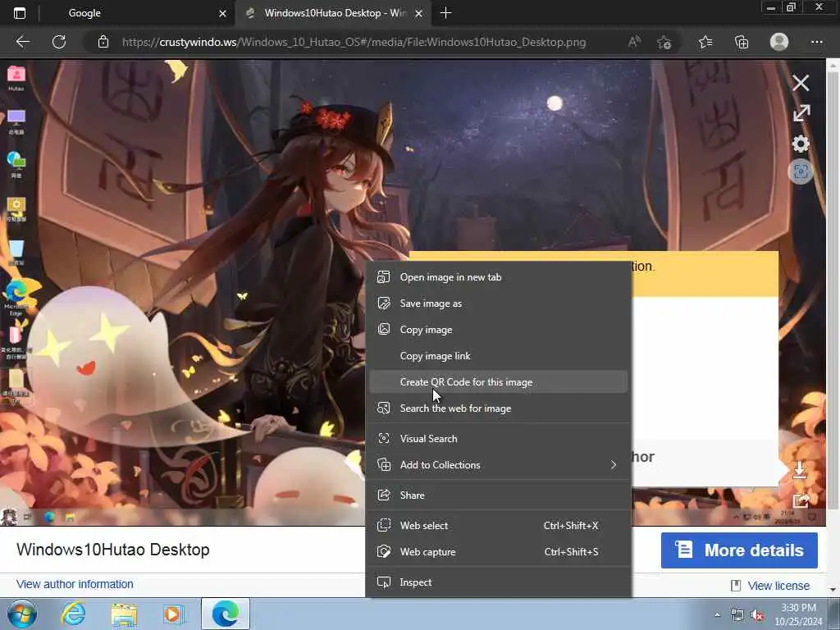Close the media viewer with the X
This screenshot has width=840, height=630.
[x=801, y=83]
